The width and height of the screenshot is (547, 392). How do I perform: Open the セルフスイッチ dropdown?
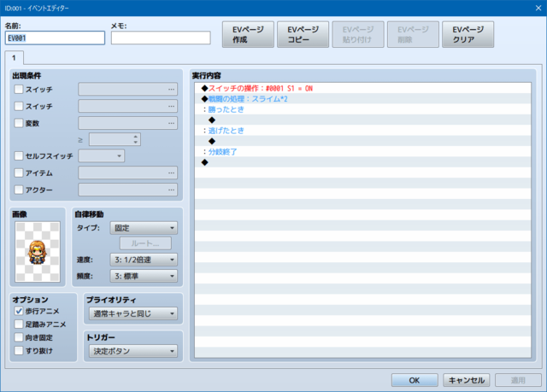101,155
